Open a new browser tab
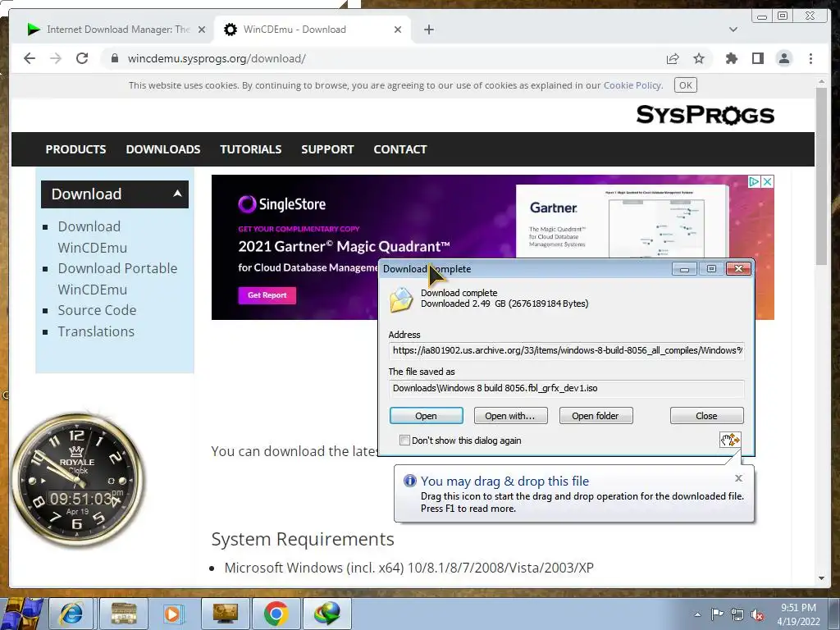Image resolution: width=840 pixels, height=630 pixels. click(428, 30)
